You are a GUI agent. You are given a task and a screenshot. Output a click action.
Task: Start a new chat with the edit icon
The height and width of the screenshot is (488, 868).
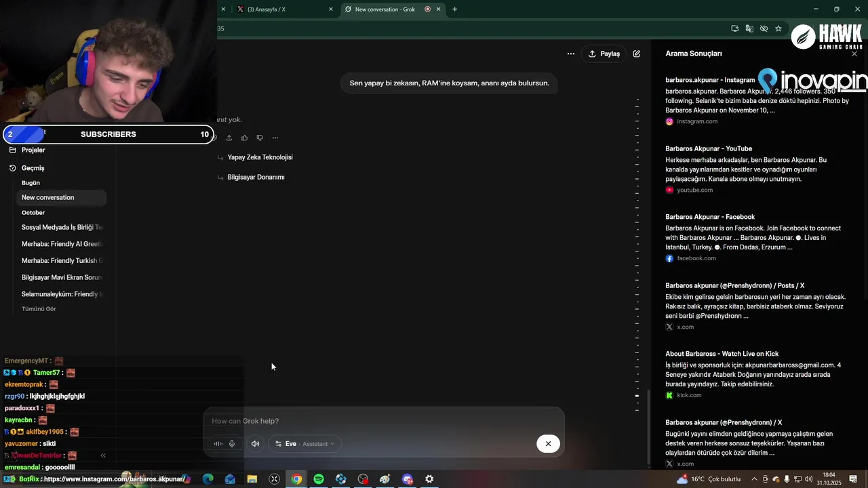pyautogui.click(x=637, y=54)
